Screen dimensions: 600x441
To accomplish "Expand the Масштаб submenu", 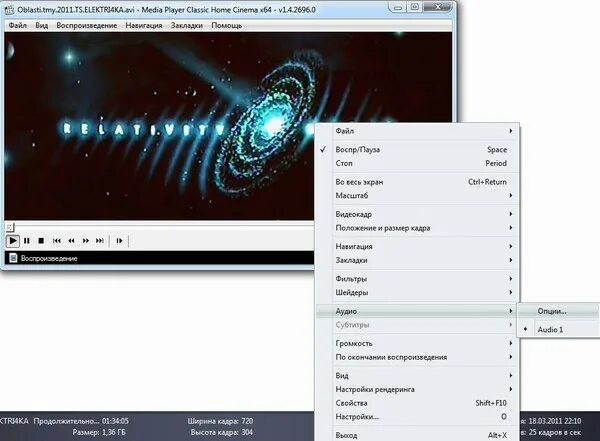I will coord(417,196).
